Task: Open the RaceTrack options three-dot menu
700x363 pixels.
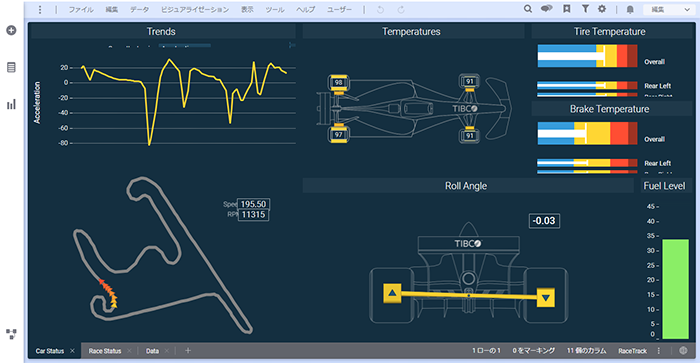Action: click(659, 351)
